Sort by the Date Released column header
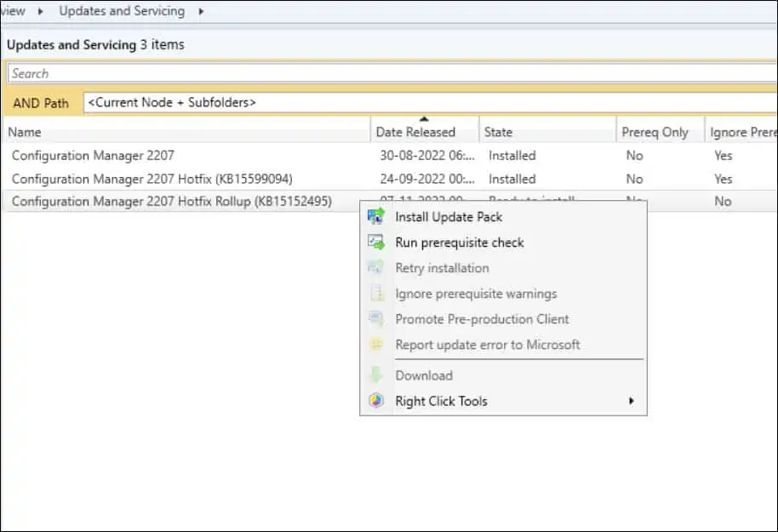778x532 pixels. 425,132
